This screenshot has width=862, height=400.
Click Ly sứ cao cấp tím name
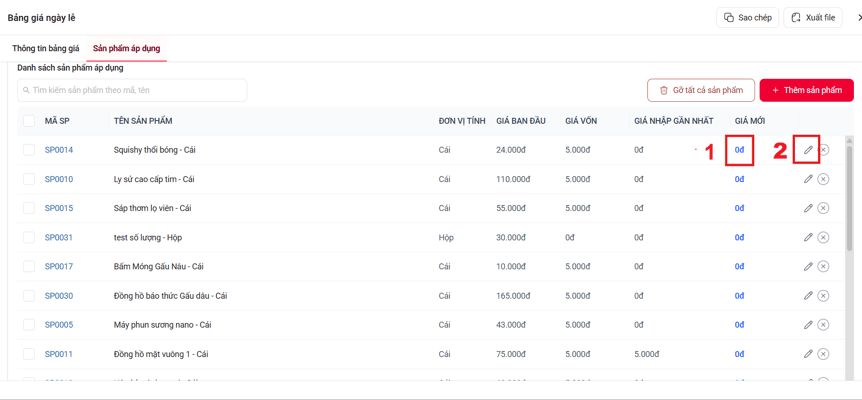point(154,179)
